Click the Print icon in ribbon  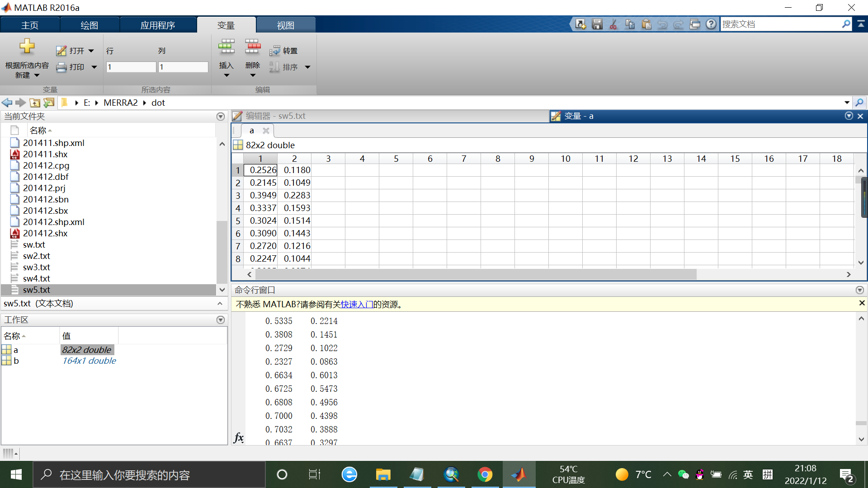pos(61,67)
